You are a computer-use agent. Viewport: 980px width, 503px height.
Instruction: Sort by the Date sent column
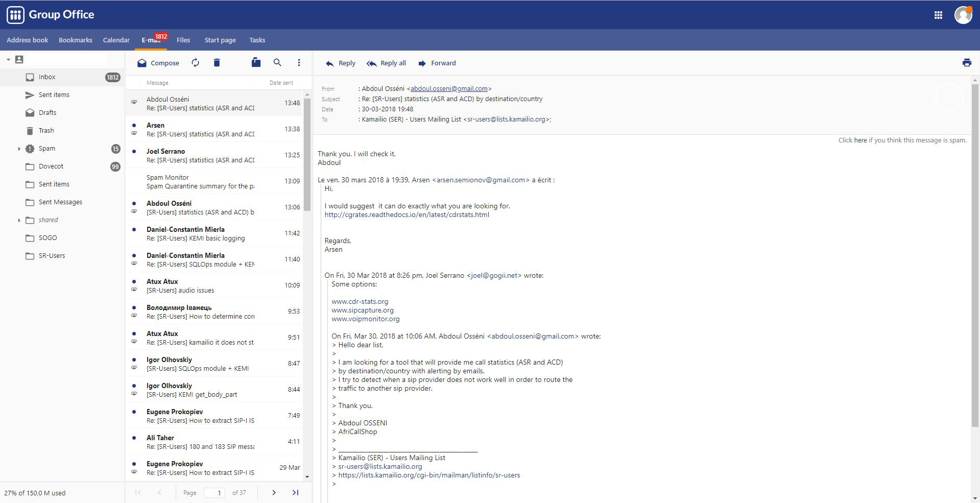[281, 83]
